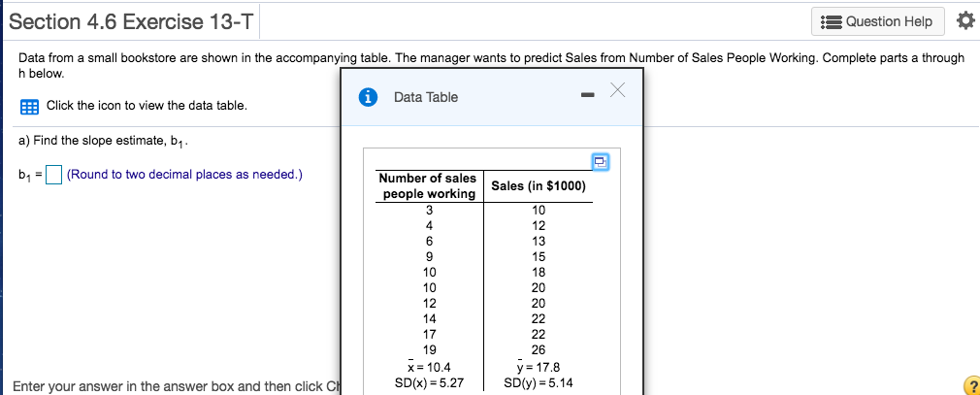Select the number of sales people value 19
The image size is (980, 395).
(x=430, y=350)
